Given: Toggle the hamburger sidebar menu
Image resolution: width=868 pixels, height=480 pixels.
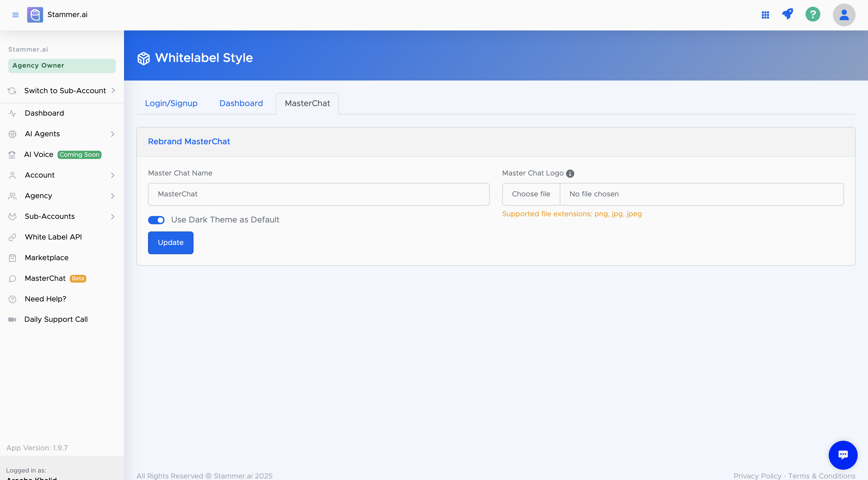Looking at the screenshot, I should click(x=15, y=15).
